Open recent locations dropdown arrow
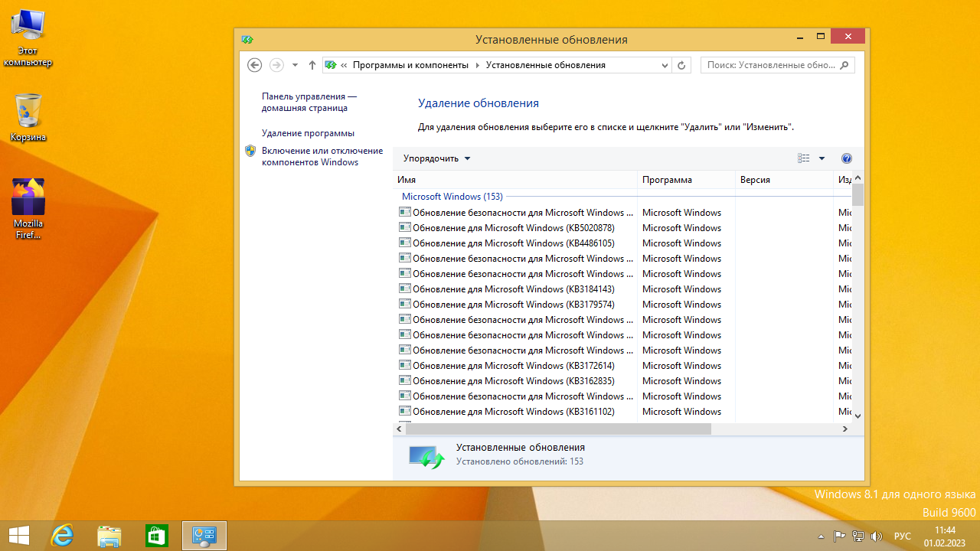Image resolution: width=980 pixels, height=551 pixels. coord(296,65)
